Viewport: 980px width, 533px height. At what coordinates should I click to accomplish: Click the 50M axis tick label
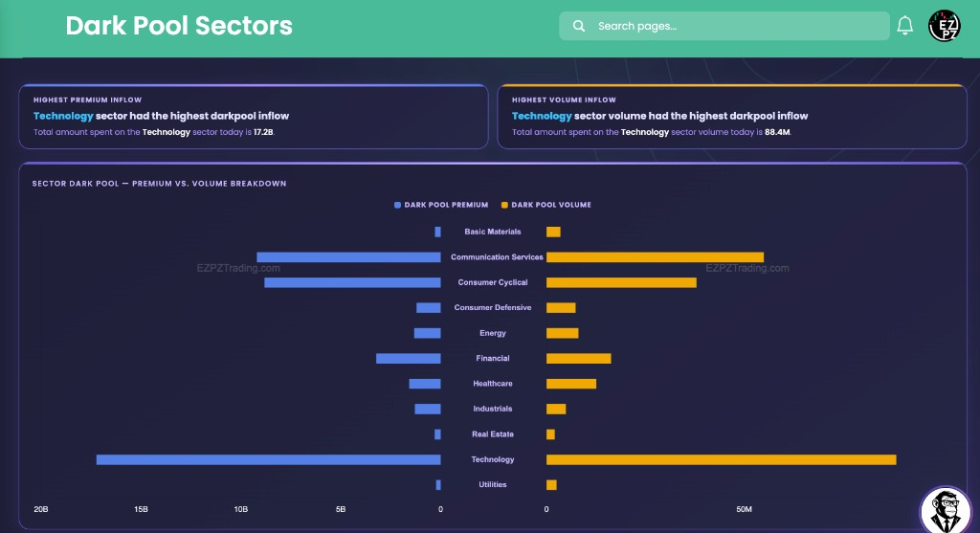point(744,509)
